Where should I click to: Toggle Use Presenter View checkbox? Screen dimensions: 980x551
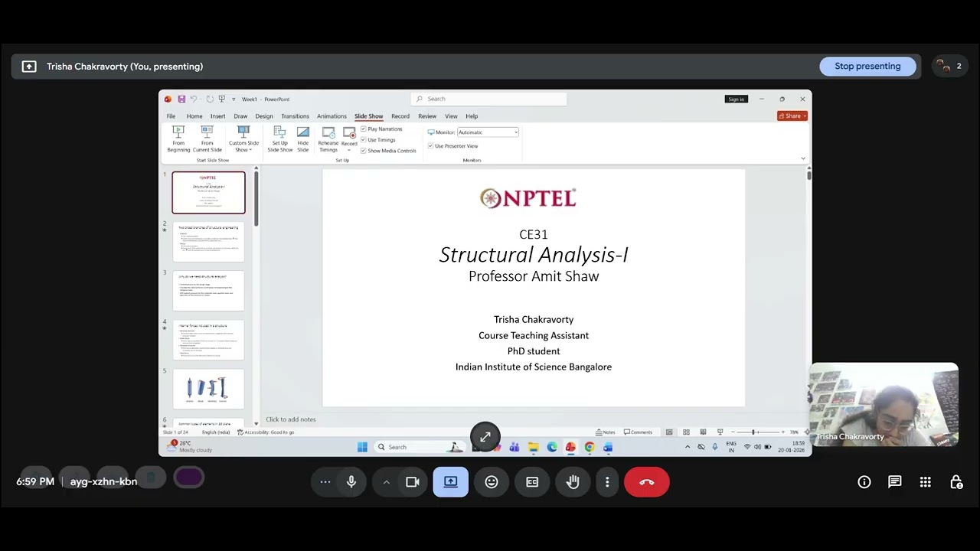tap(430, 146)
